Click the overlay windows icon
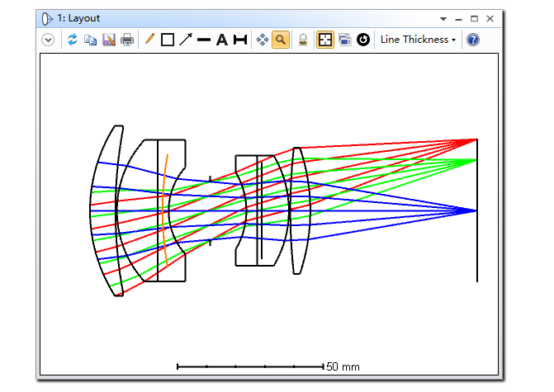This screenshot has width=554, height=392. 345,40
